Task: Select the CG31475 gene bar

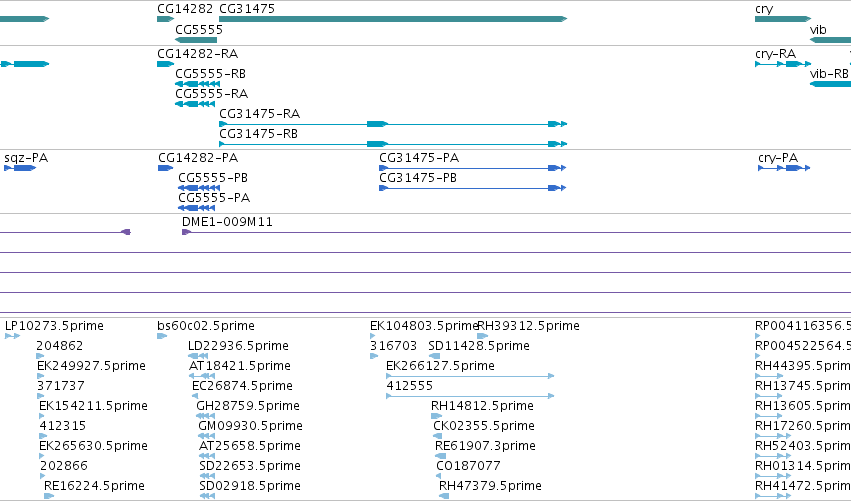Action: pyautogui.click(x=393, y=19)
